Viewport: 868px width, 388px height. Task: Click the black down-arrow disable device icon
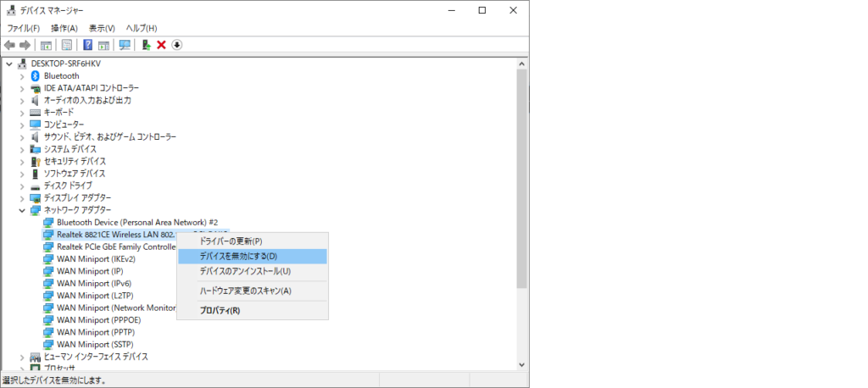[176, 45]
